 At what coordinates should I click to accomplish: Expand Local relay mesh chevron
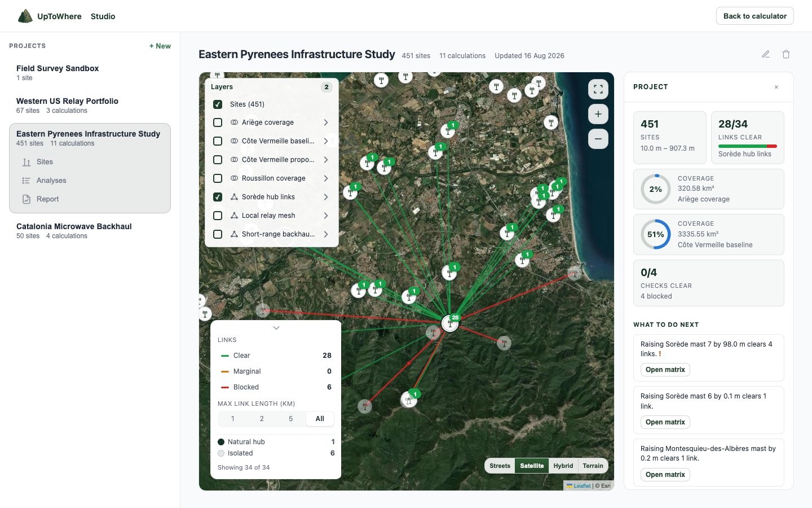[x=326, y=216]
